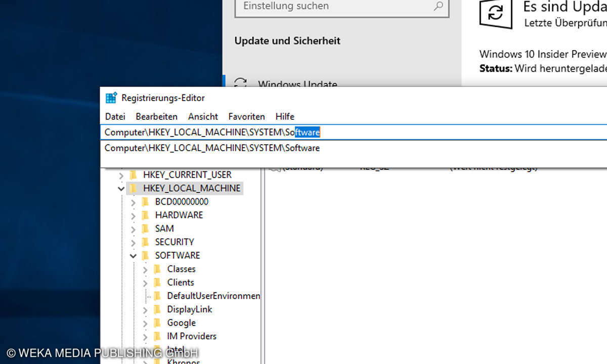Image resolution: width=607 pixels, height=364 pixels.
Task: Click the SECURITY folder icon
Action: click(145, 242)
